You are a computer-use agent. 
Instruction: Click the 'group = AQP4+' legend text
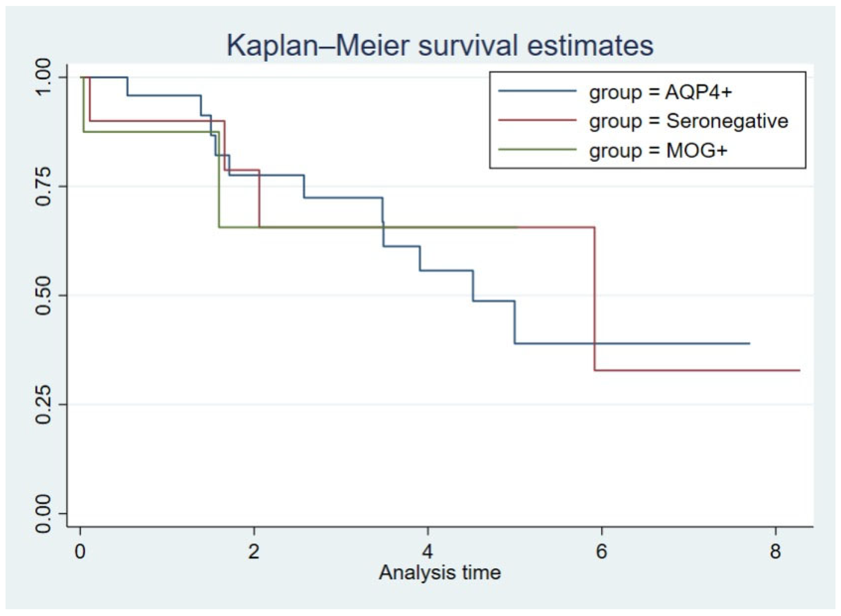(660, 92)
